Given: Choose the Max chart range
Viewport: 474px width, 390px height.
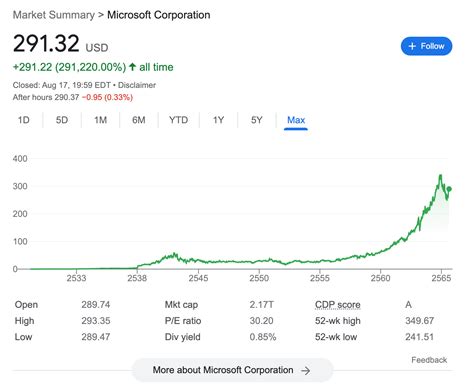Looking at the screenshot, I should (x=296, y=120).
